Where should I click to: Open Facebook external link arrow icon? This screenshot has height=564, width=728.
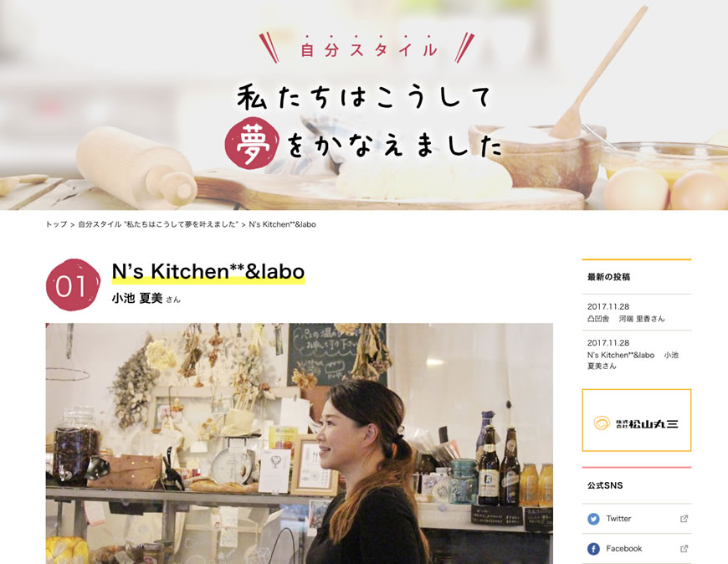click(684, 549)
